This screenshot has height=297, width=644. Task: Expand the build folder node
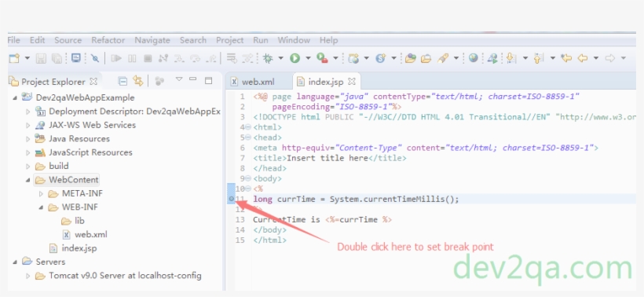(27, 167)
